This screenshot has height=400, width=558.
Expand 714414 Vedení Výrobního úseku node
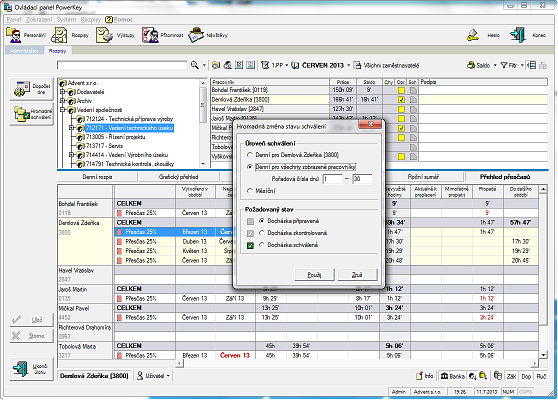72,155
